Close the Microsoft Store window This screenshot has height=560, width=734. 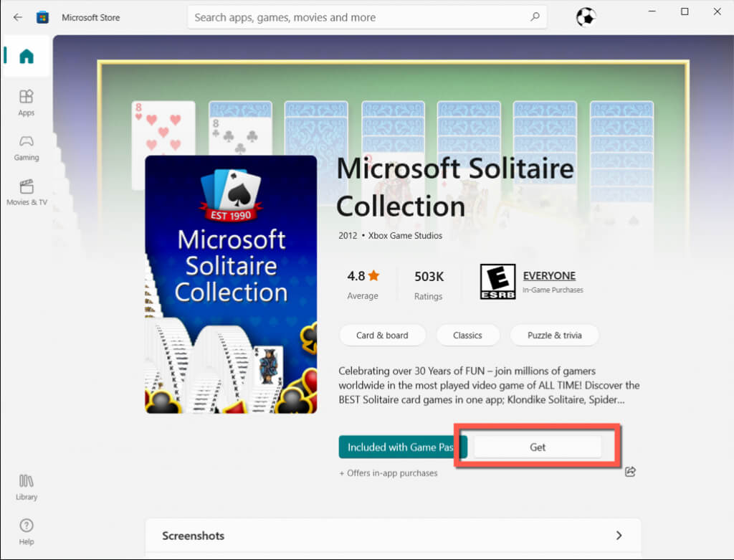click(x=717, y=11)
